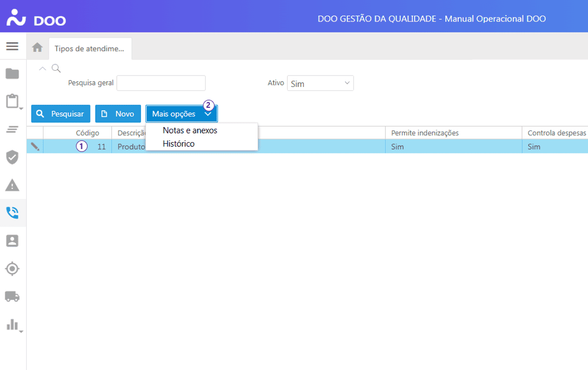This screenshot has width=588, height=370.
Task: Click the Pesquisar button
Action: [61, 114]
